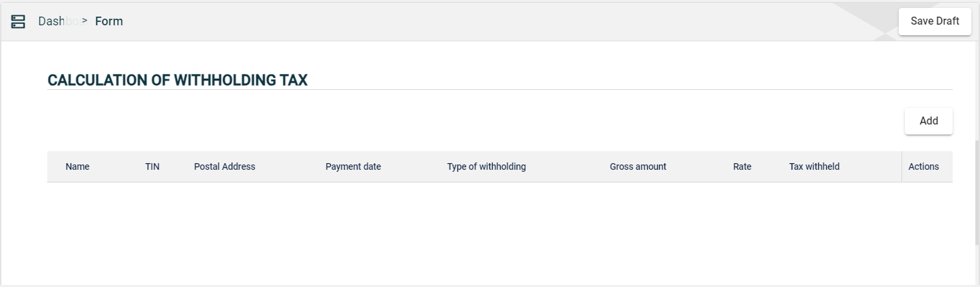Screen dimensions: 980x287
Task: Click the breadcrumb chevron separator
Action: (85, 21)
